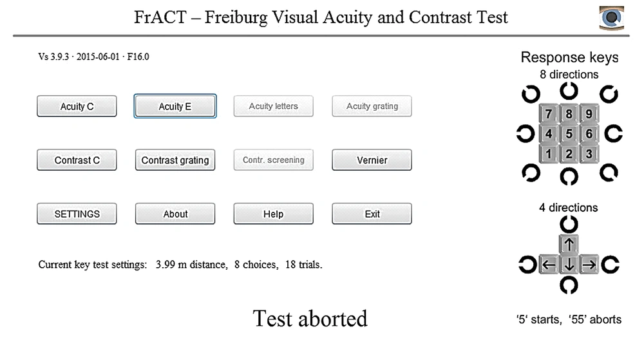Click numpad key 5 in the 8-directions grid

coord(569,133)
